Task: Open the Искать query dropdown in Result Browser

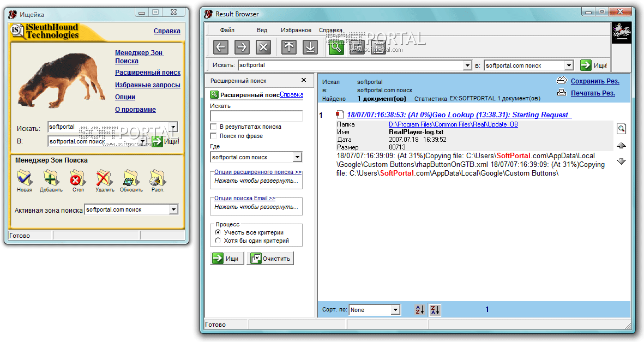Action: pyautogui.click(x=467, y=65)
